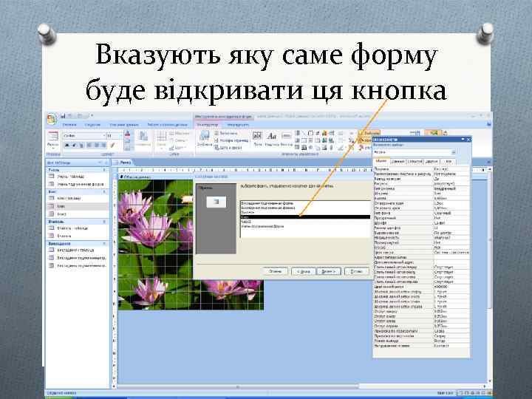Toggle italic formatting in the ribbon

point(74,146)
